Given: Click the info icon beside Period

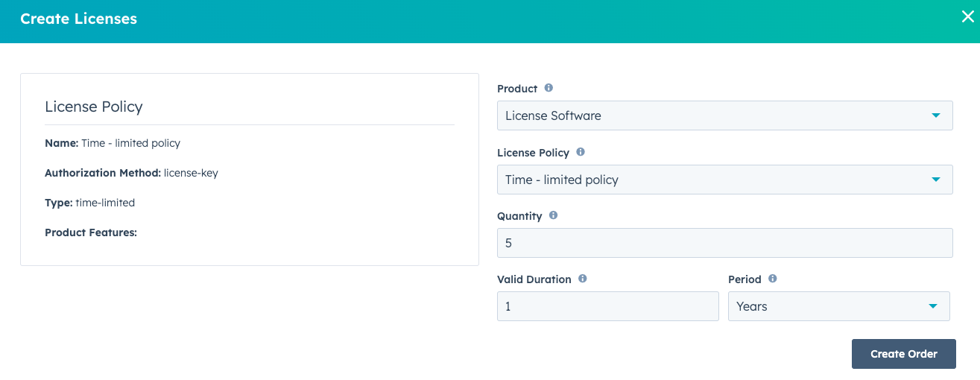Looking at the screenshot, I should point(773,279).
